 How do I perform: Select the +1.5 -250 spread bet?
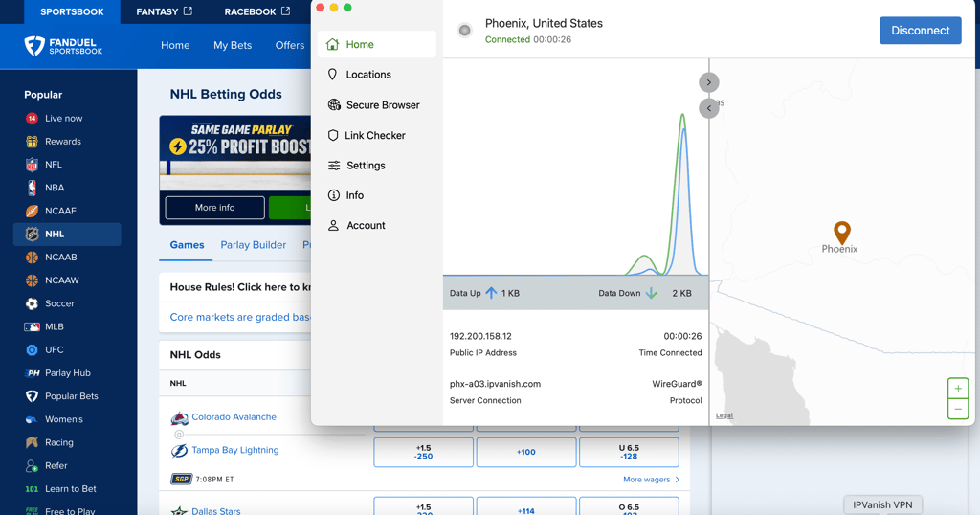(x=423, y=452)
